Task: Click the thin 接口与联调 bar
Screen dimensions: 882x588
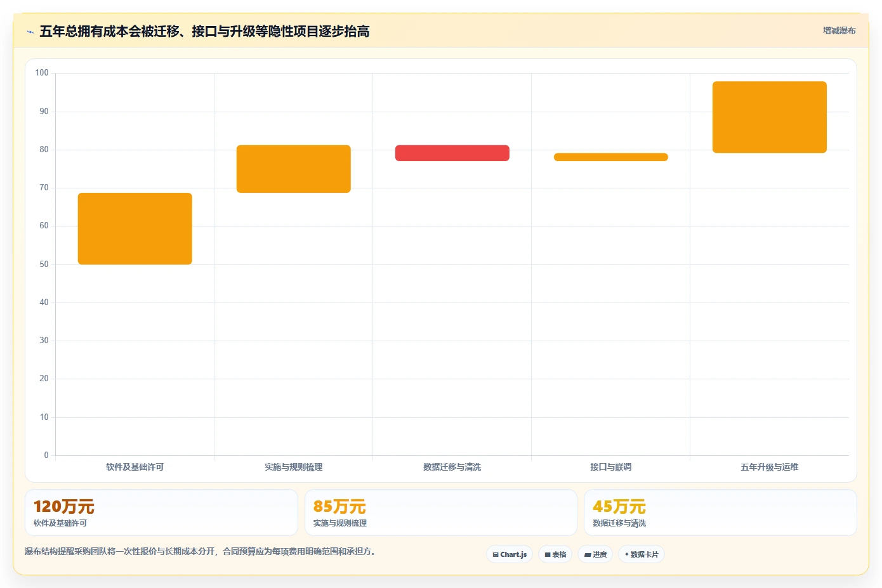Action: (611, 157)
